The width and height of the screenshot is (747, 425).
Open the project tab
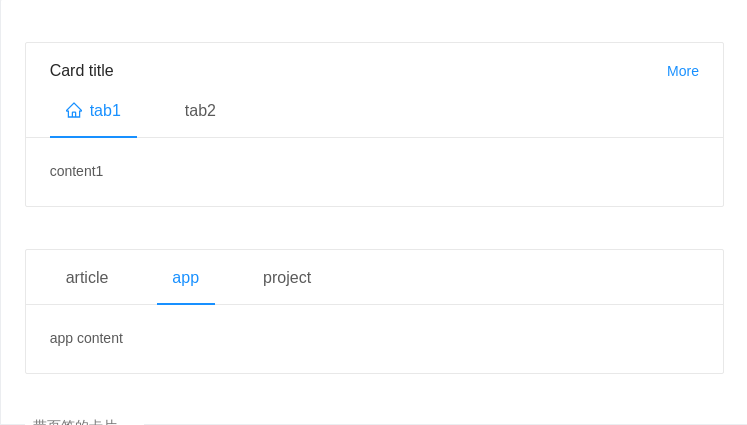point(287,278)
